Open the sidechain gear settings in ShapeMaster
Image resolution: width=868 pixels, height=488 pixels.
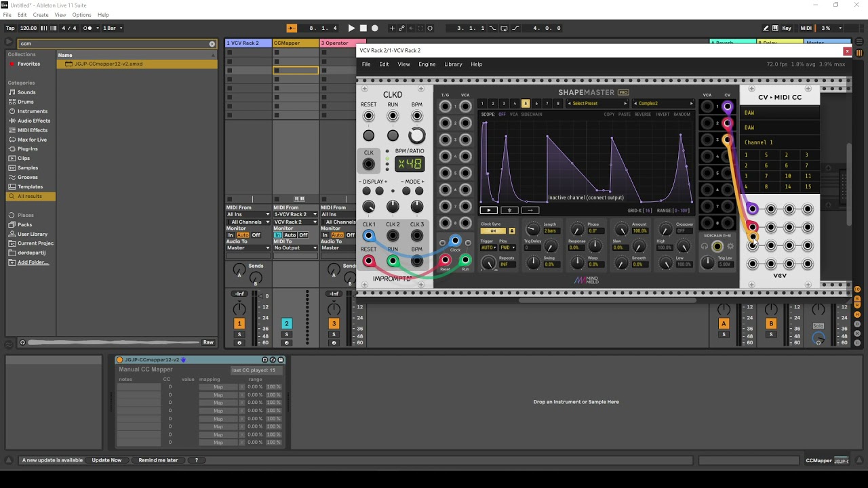730,246
